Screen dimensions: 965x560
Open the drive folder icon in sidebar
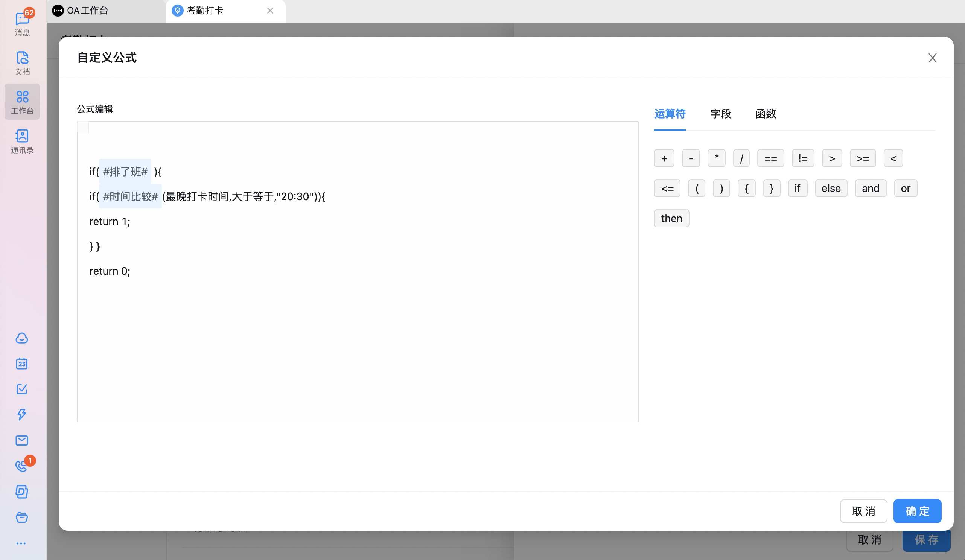click(22, 517)
